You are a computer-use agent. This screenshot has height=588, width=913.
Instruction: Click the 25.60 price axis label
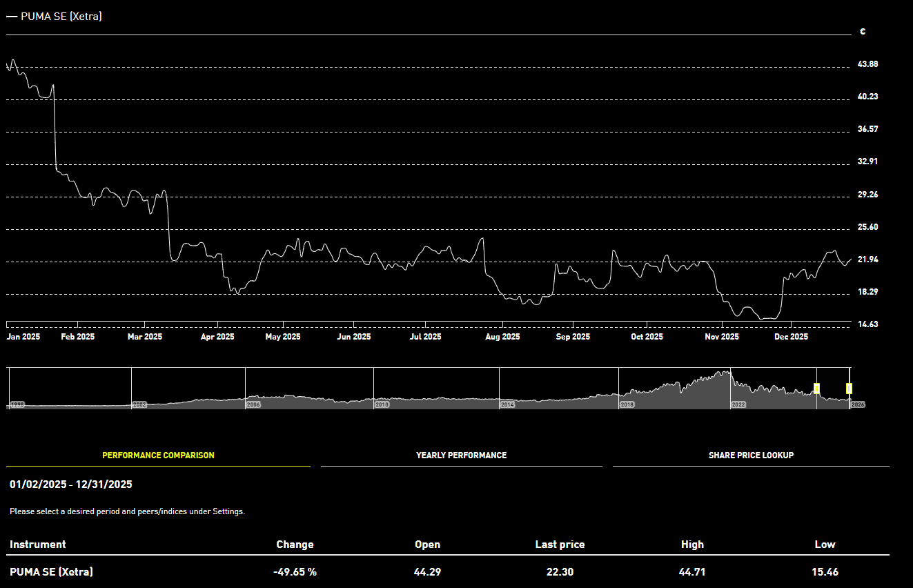tap(867, 227)
